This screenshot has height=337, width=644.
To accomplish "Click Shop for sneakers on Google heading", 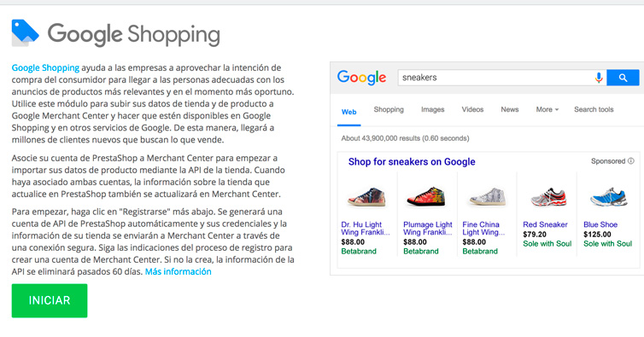I will coord(412,162).
